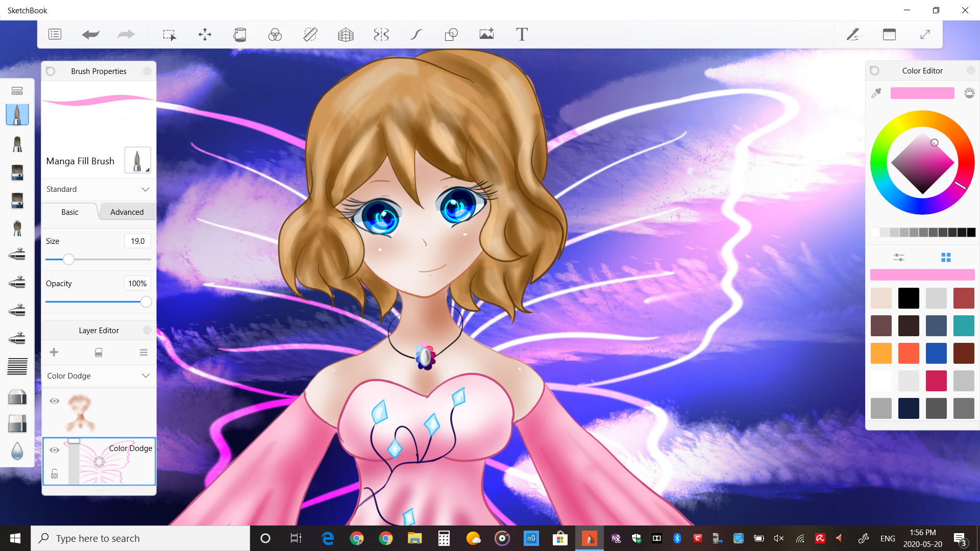Image resolution: width=980 pixels, height=551 pixels.
Task: Toggle the Color Editor pin circle
Action: coord(874,70)
